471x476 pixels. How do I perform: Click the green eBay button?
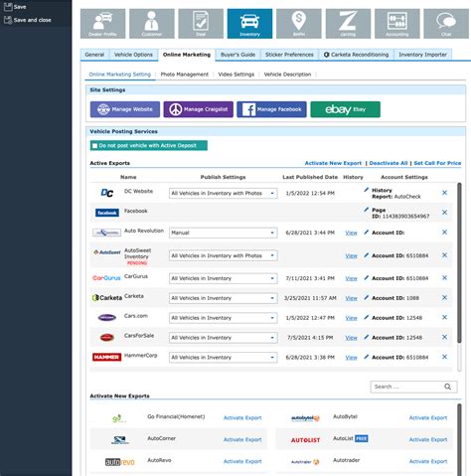tap(345, 109)
